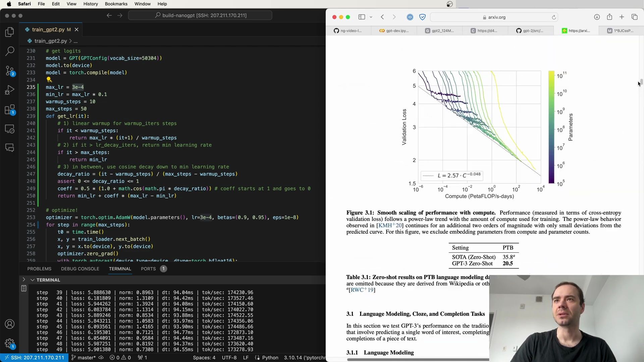The height and width of the screenshot is (362, 644).
Task: Click the train_gpt2.py breadcrumb item
Action: [x=51, y=41]
